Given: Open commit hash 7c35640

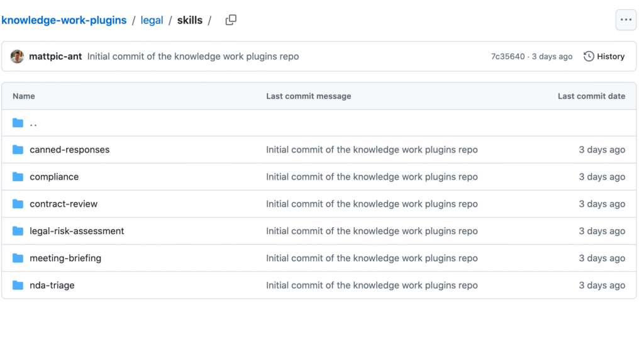Looking at the screenshot, I should (508, 57).
